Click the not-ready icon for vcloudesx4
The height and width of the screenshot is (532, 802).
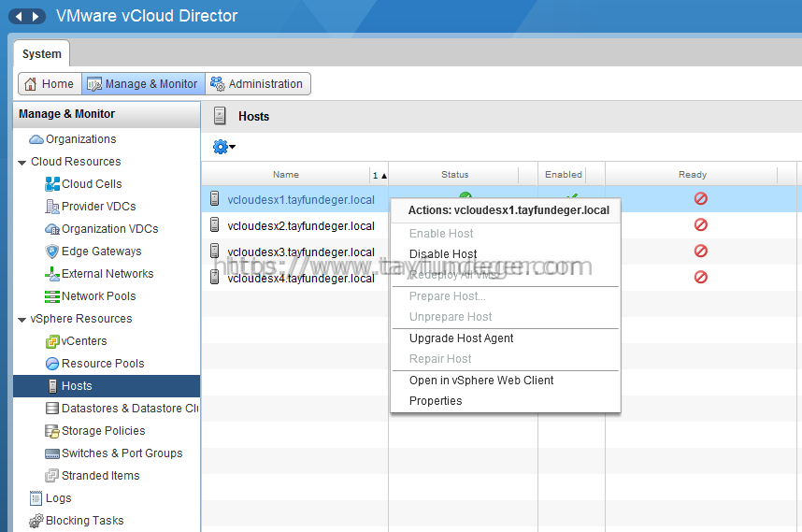701,277
